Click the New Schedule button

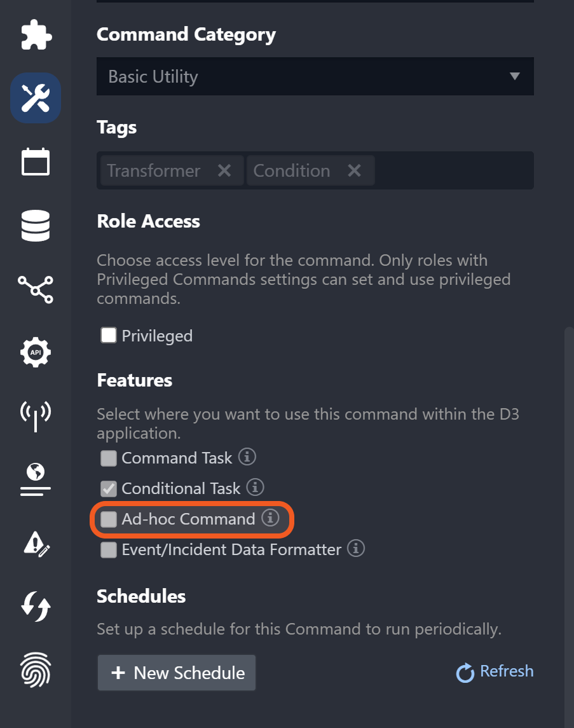click(177, 673)
